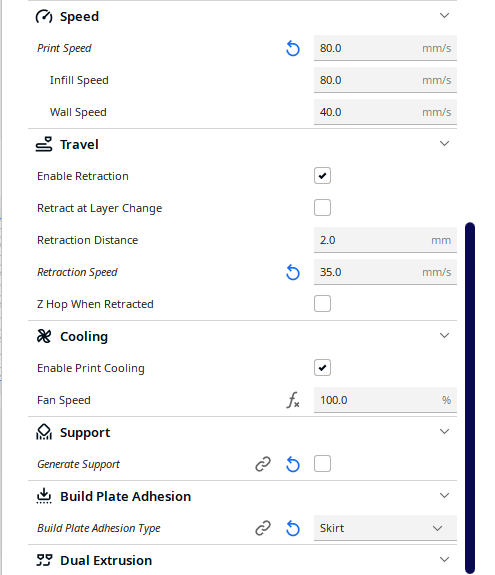Check Retract at Layer Change

point(322,208)
